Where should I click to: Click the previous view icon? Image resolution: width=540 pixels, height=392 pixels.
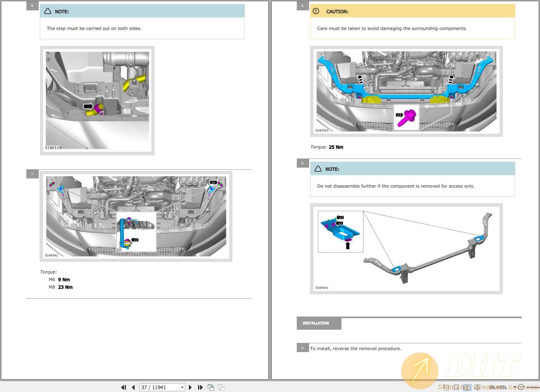pos(211,387)
